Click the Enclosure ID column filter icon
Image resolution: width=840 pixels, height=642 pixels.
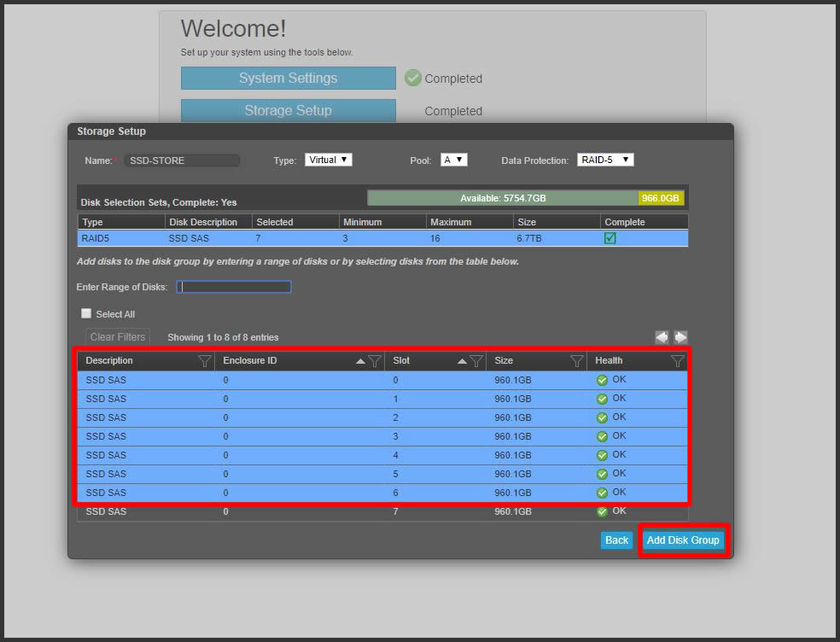point(375,361)
